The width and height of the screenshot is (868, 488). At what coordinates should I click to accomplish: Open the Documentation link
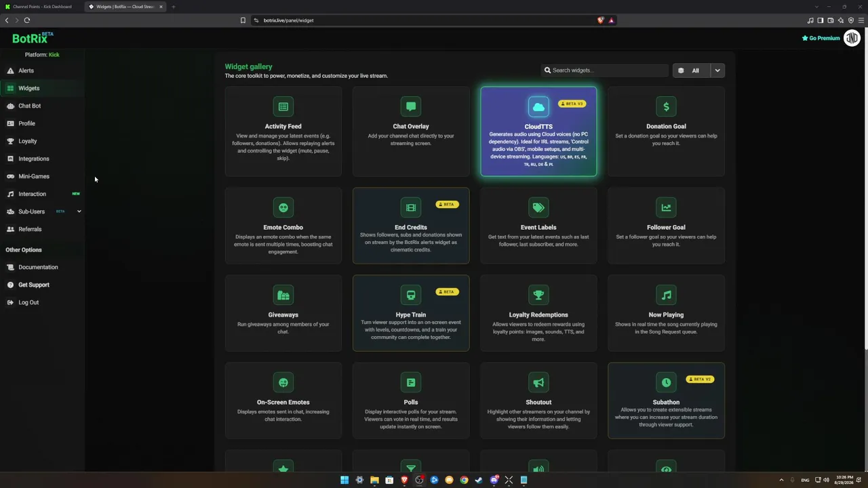pos(38,267)
